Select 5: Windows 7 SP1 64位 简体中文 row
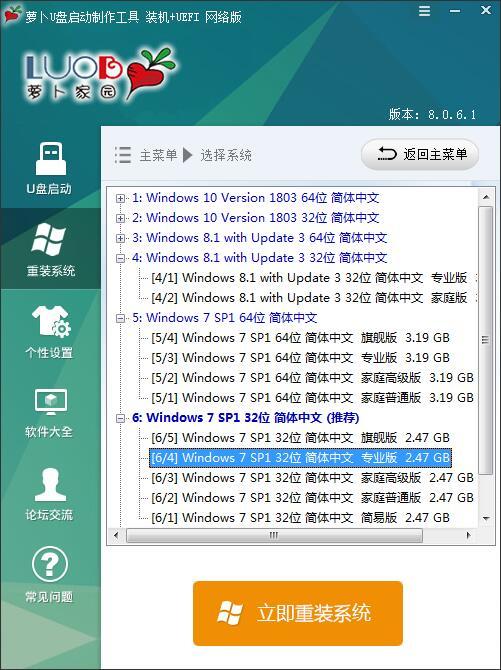The width and height of the screenshot is (501, 670). tap(224, 318)
